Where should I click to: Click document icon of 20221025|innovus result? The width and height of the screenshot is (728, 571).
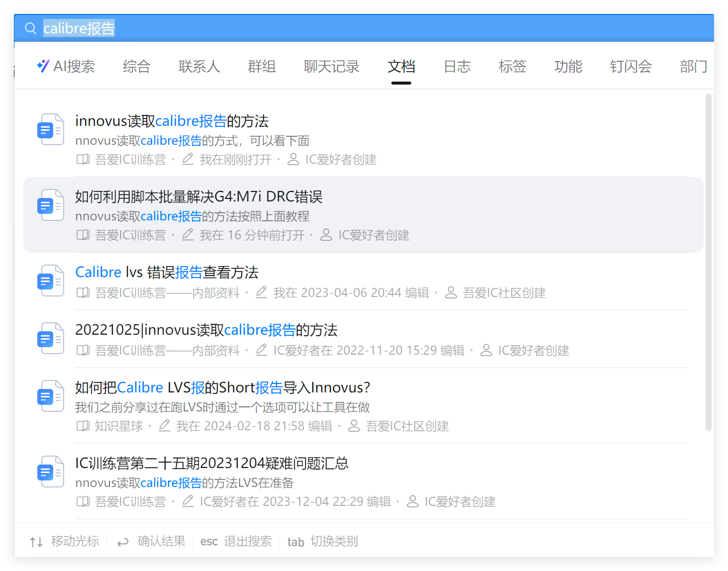pos(51,338)
